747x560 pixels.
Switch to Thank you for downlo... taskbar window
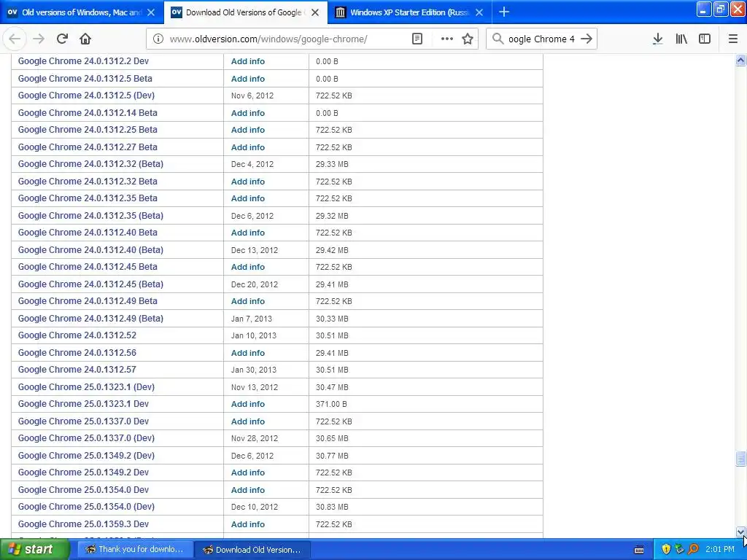click(x=135, y=550)
